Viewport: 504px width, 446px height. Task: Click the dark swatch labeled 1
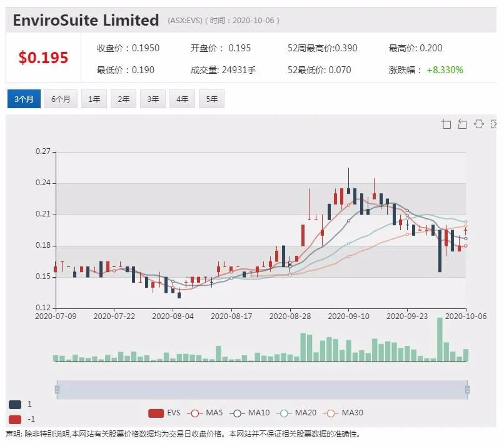click(x=15, y=405)
